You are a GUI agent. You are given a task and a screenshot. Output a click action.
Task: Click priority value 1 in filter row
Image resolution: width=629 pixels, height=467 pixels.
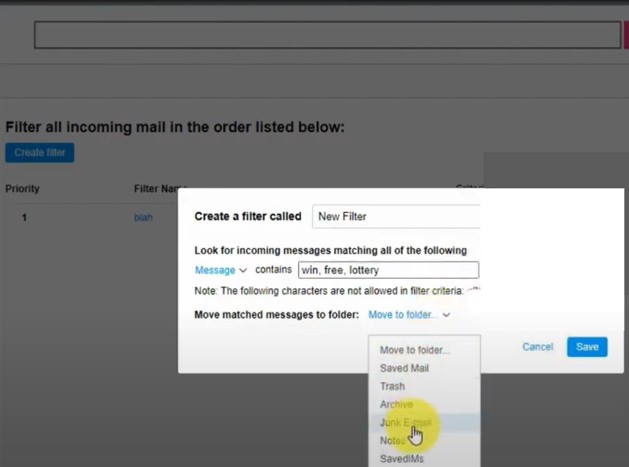click(24, 218)
